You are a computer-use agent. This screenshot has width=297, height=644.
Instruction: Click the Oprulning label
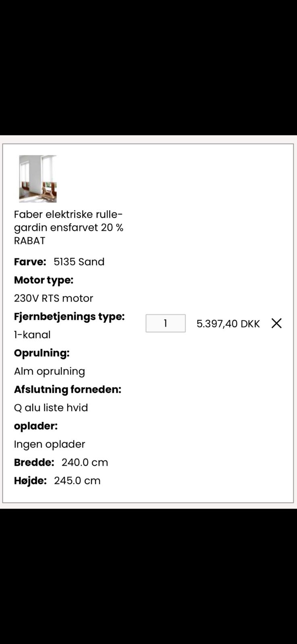coord(41,353)
